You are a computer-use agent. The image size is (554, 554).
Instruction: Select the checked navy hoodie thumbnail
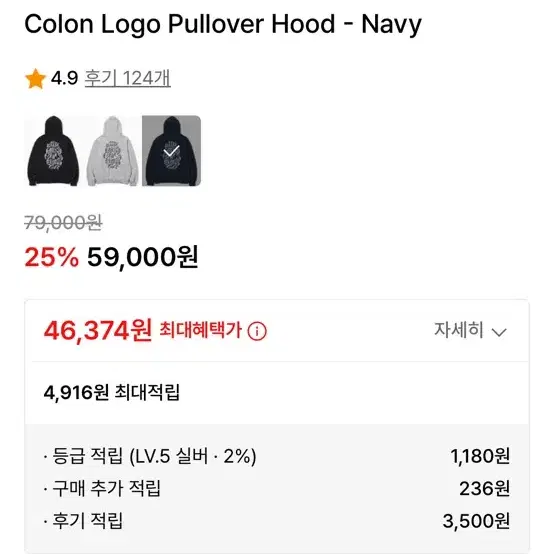(171, 151)
